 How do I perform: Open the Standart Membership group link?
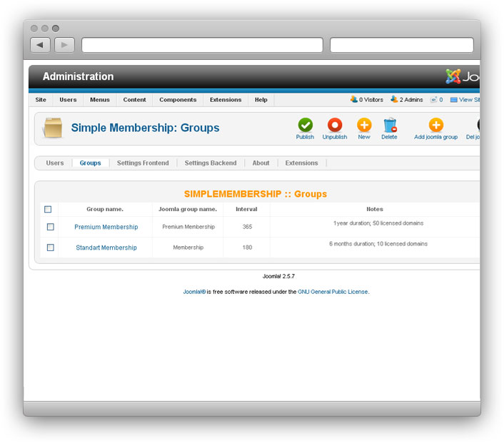click(106, 248)
